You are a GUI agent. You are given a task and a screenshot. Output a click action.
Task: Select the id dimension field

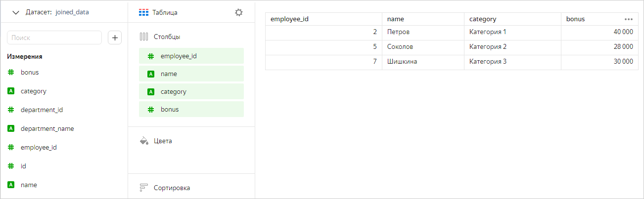[x=23, y=166]
